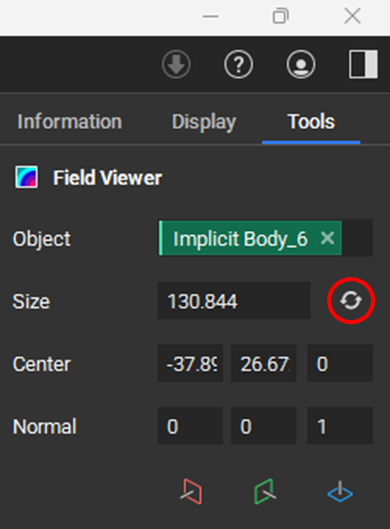Open the user account icon

pos(301,64)
